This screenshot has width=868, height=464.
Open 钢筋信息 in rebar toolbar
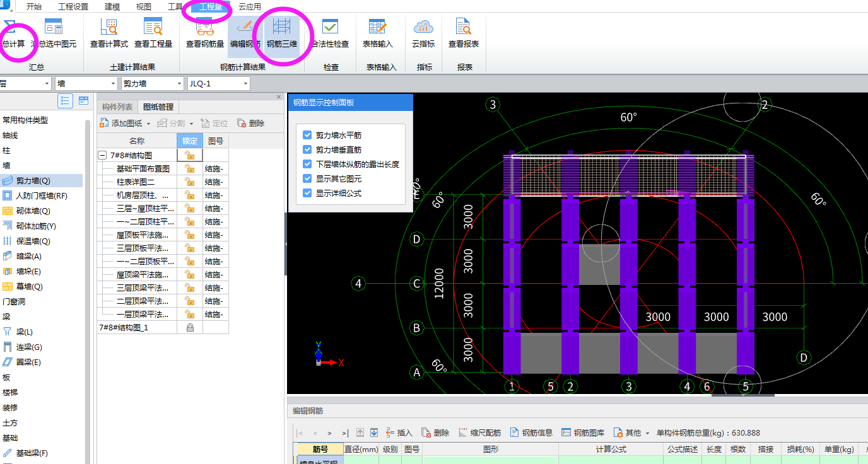[531, 433]
